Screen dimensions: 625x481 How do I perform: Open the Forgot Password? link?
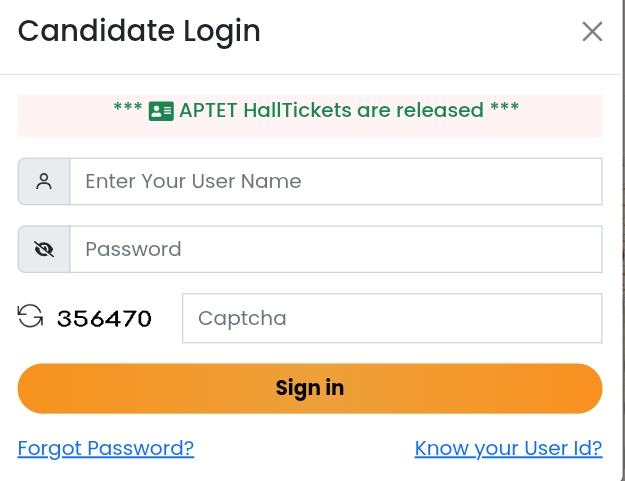pos(106,448)
